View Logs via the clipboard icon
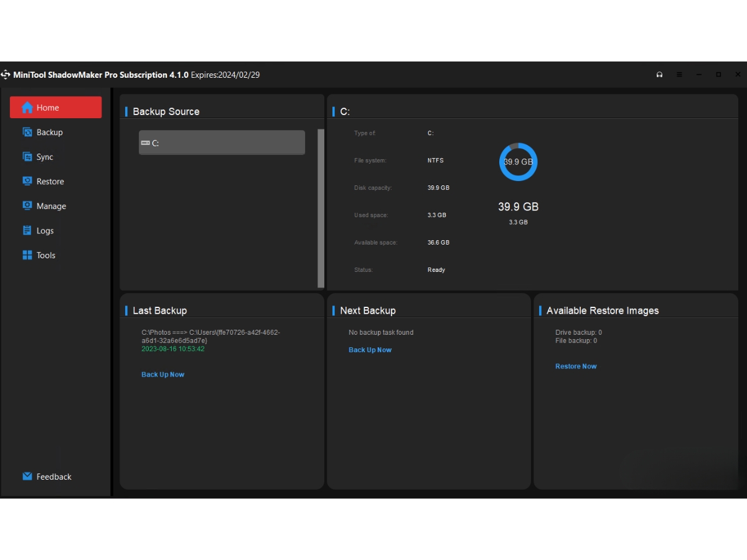747x560 pixels. 27,230
